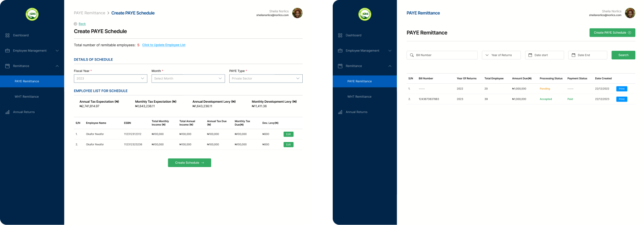Click the Pending processing status
644x225 pixels.
pyautogui.click(x=545, y=89)
